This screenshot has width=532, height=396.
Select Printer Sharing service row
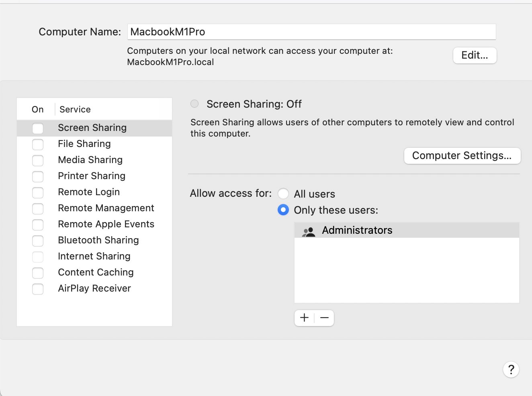(94, 176)
